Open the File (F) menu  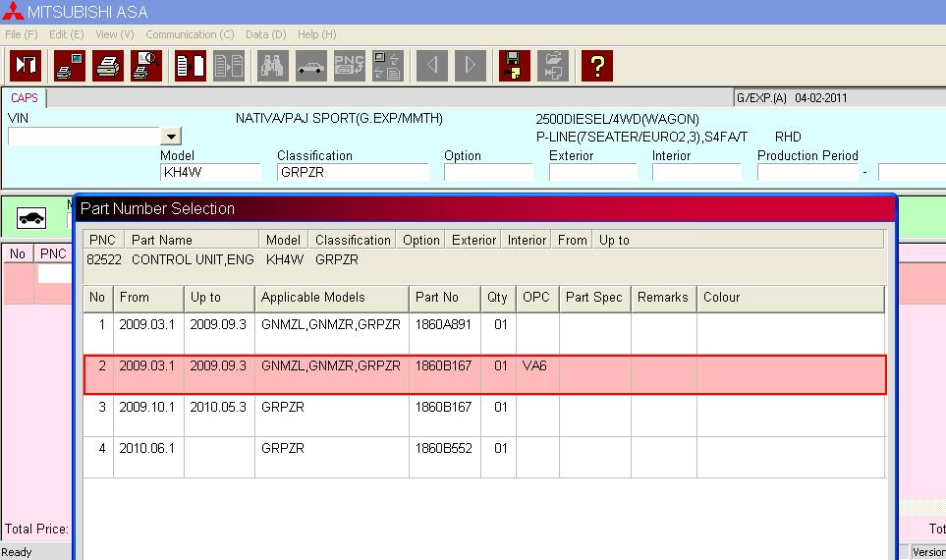[x=21, y=34]
